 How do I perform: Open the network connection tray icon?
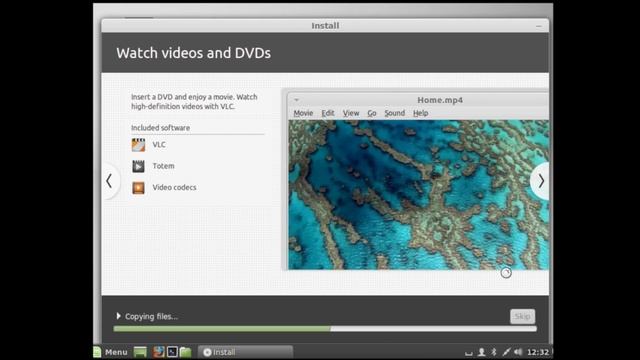506,352
